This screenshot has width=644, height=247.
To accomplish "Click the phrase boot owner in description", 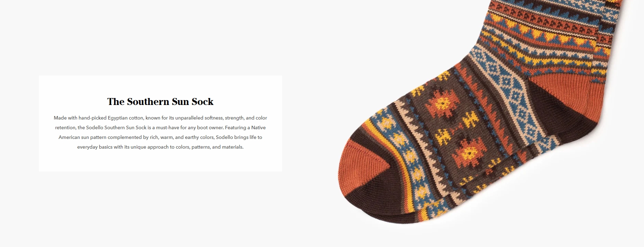I will tap(210, 127).
